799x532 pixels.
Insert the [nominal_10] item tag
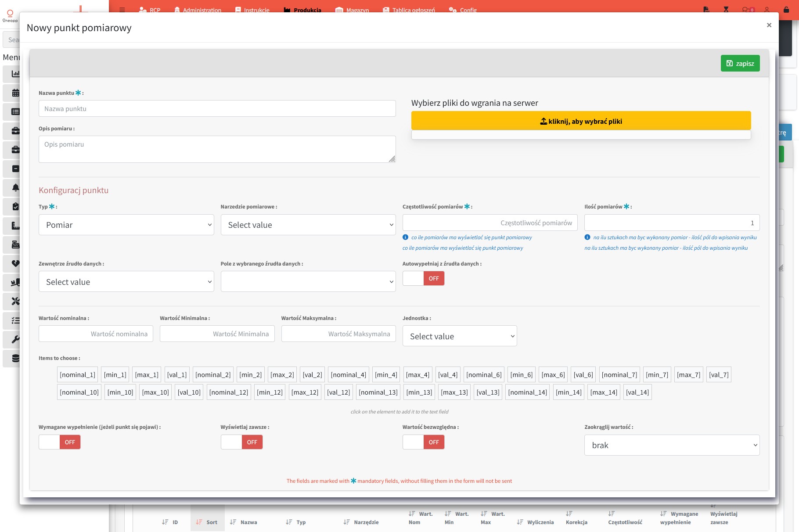(x=79, y=392)
